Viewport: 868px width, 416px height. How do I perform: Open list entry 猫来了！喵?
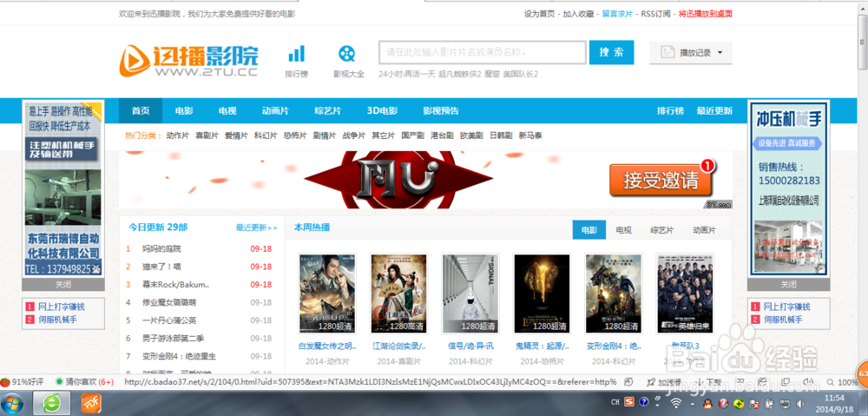(161, 267)
